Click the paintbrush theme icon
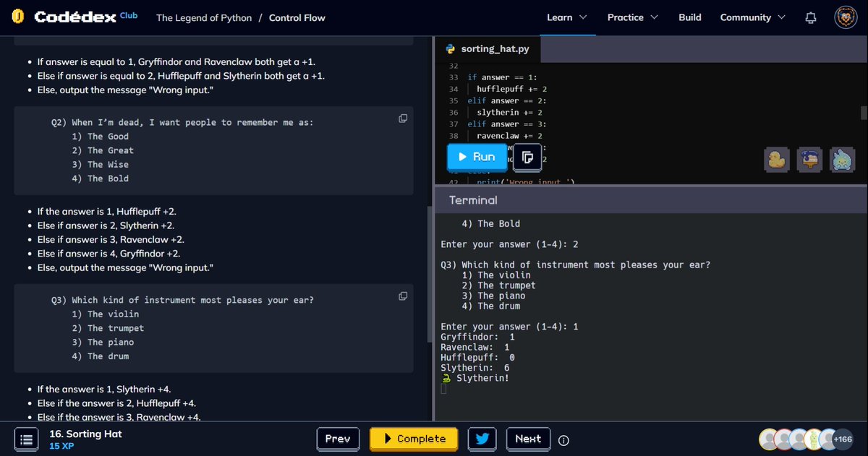 click(809, 159)
